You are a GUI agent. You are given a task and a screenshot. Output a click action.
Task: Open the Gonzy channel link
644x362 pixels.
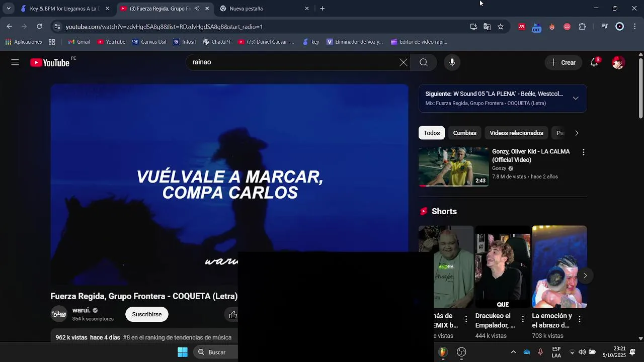click(x=499, y=168)
